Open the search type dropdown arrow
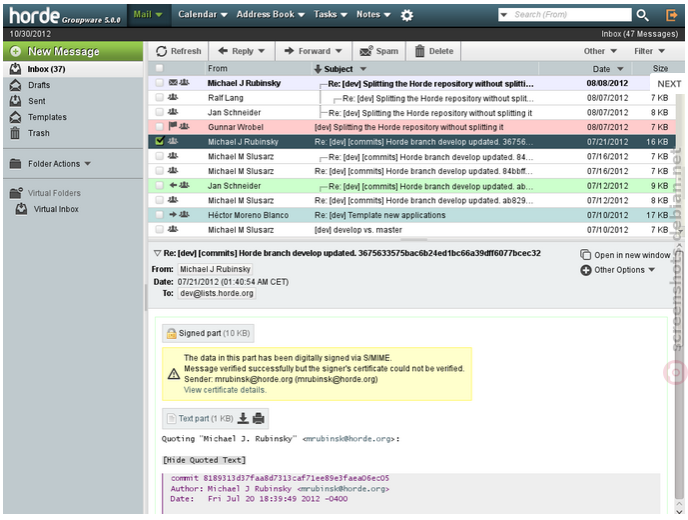 click(504, 15)
